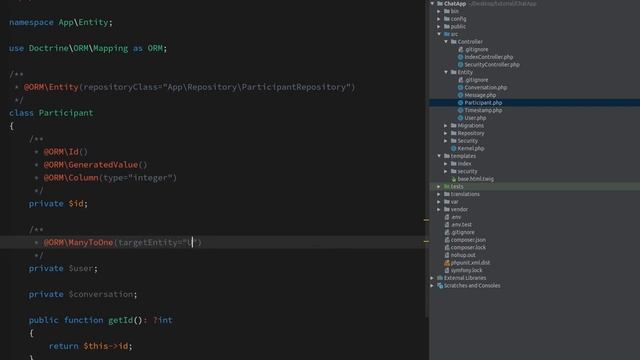Click the nohup.out file icon
The height and width of the screenshot is (360, 640).
point(447,255)
